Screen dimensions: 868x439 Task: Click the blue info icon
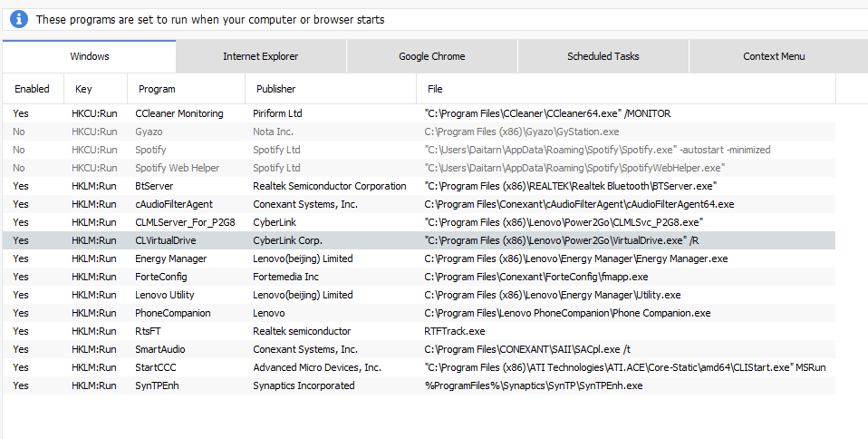tap(19, 19)
